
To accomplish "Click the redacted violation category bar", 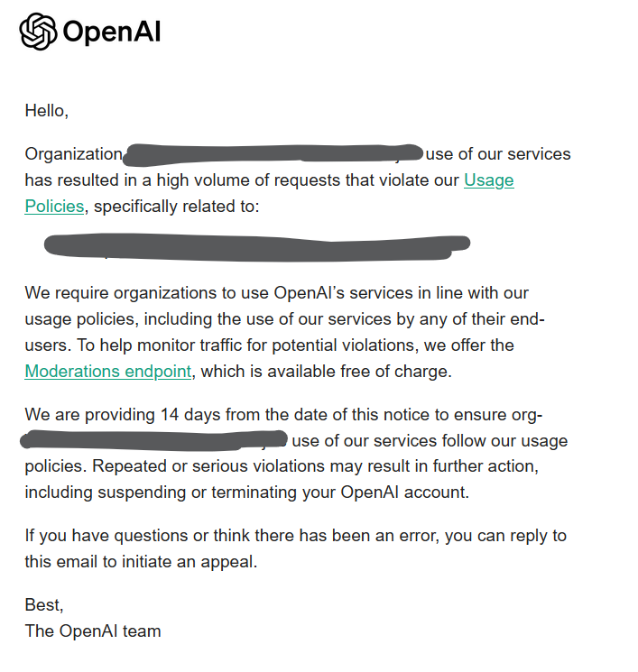I will [x=257, y=247].
